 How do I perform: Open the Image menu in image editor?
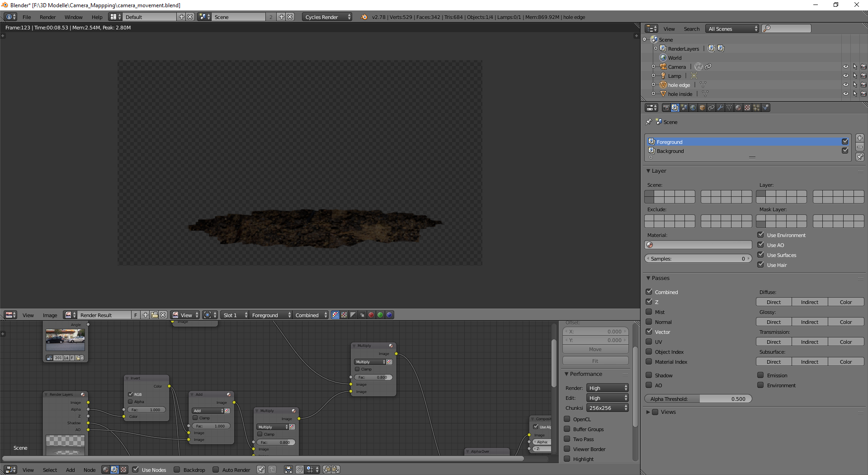click(x=50, y=315)
